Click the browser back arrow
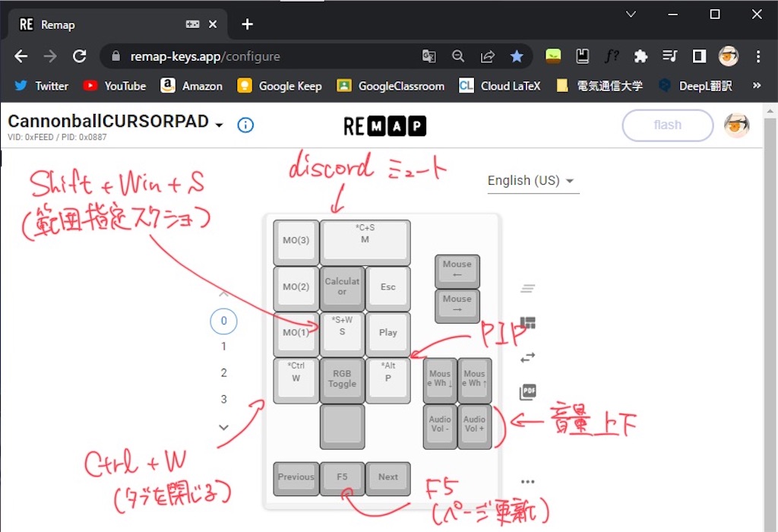The height and width of the screenshot is (532, 778). pyautogui.click(x=21, y=56)
